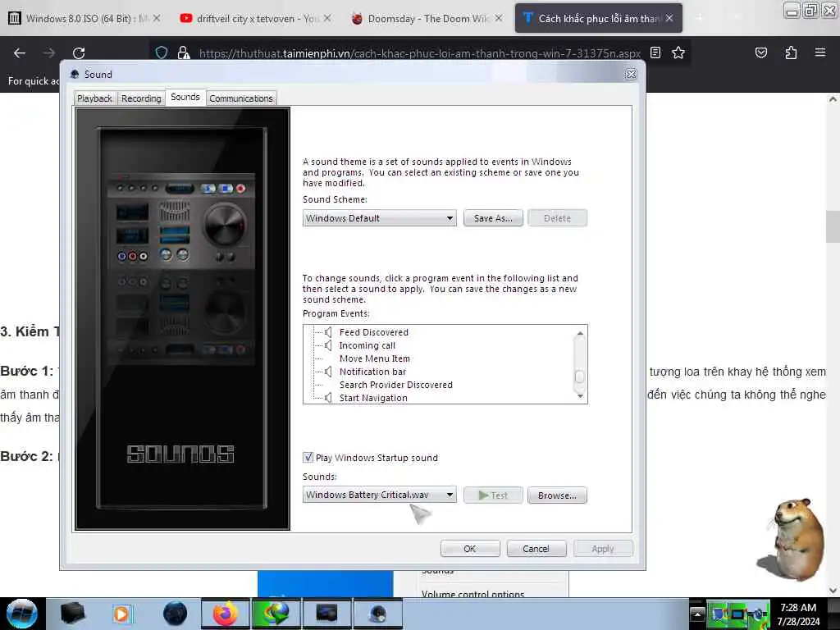Click speaker icon beside Feed Discovered
The width and height of the screenshot is (840, 630).
click(x=328, y=332)
